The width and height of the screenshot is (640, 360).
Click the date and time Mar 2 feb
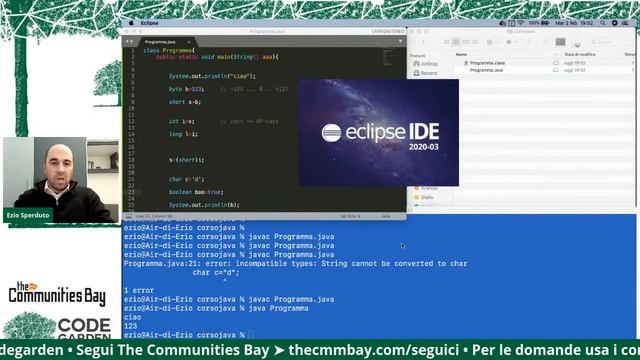574,23
